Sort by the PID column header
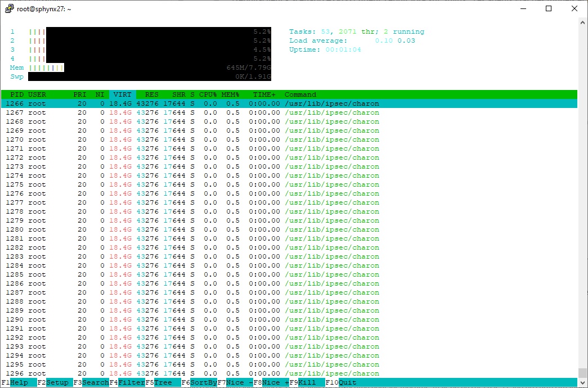The width and height of the screenshot is (588, 388). [x=17, y=94]
